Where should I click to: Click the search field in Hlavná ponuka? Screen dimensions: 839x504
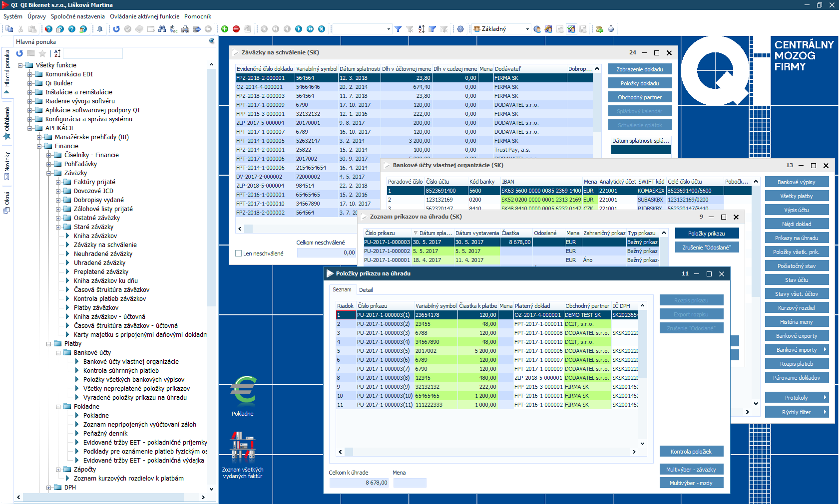(x=93, y=53)
